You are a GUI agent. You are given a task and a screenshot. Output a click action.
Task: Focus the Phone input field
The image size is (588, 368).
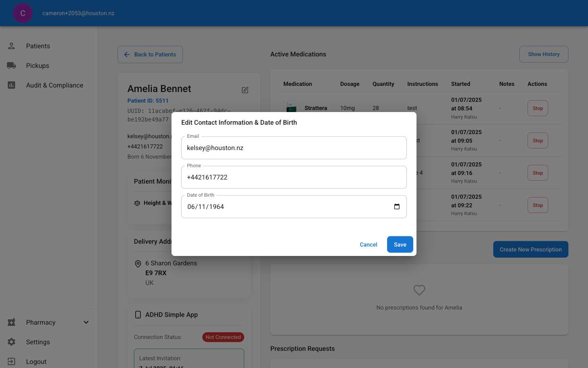point(294,177)
